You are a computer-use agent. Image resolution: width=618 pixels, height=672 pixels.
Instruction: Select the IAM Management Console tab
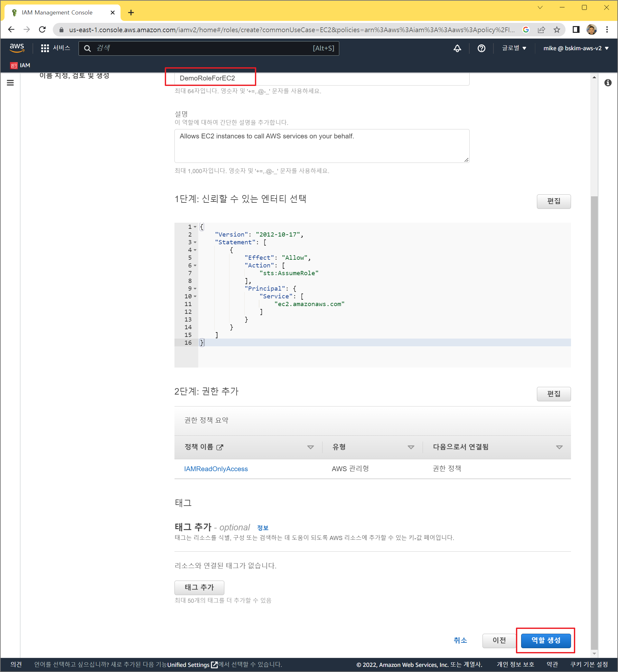tap(62, 13)
